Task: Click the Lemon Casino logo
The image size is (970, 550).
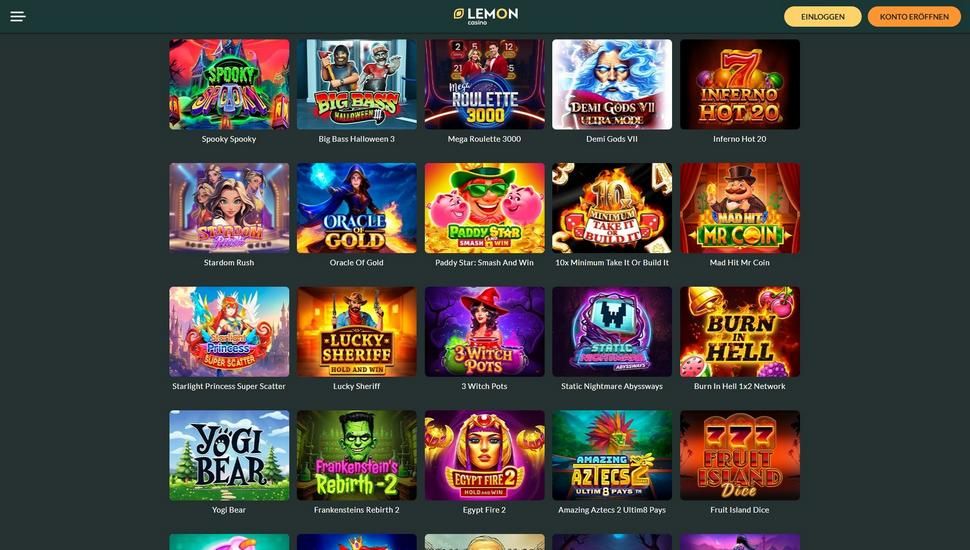Action: click(486, 16)
